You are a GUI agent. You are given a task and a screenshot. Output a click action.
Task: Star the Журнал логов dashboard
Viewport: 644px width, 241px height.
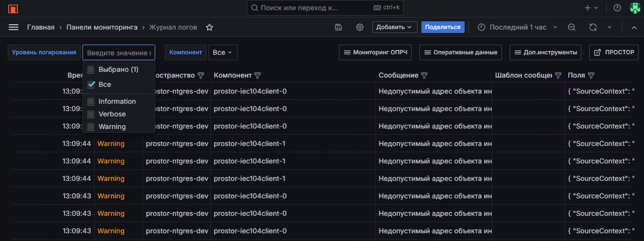(209, 28)
